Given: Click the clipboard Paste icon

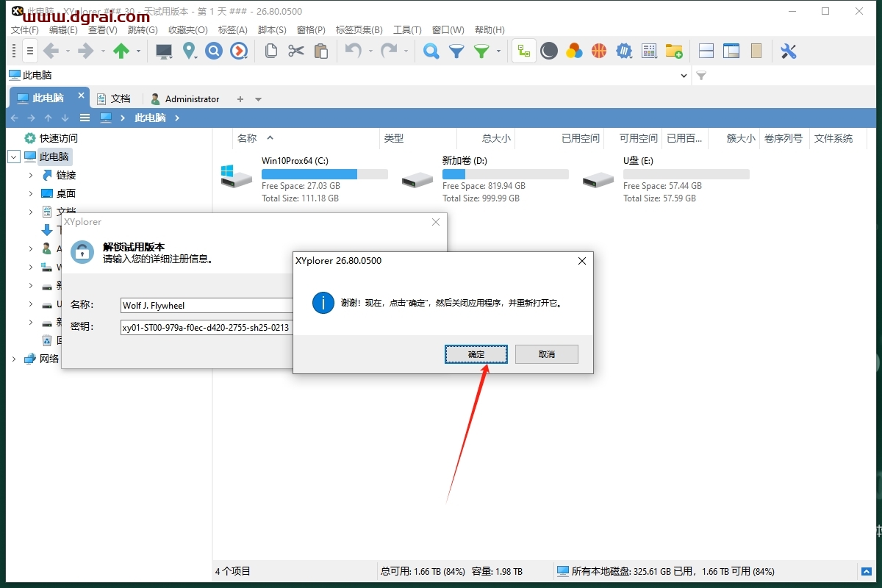Looking at the screenshot, I should click(321, 51).
